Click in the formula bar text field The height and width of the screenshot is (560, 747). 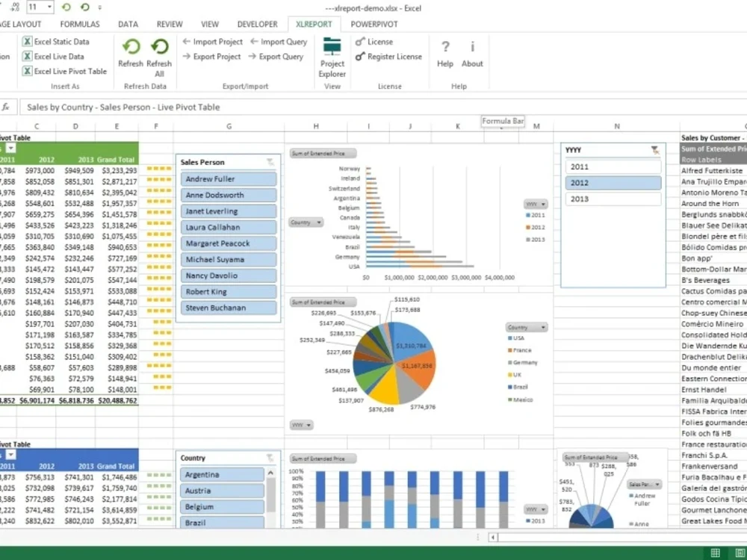[x=383, y=107]
